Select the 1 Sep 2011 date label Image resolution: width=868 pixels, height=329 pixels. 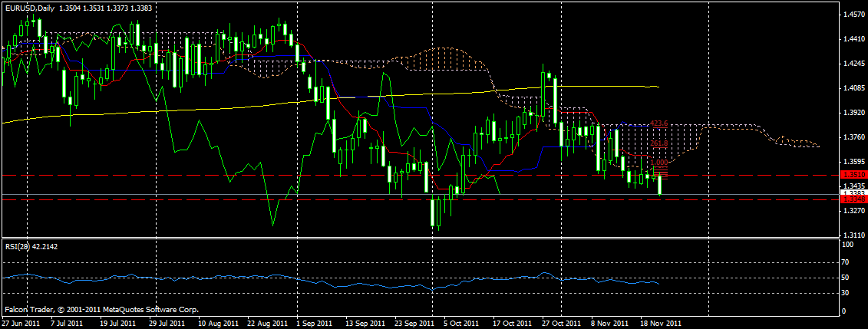315,324
